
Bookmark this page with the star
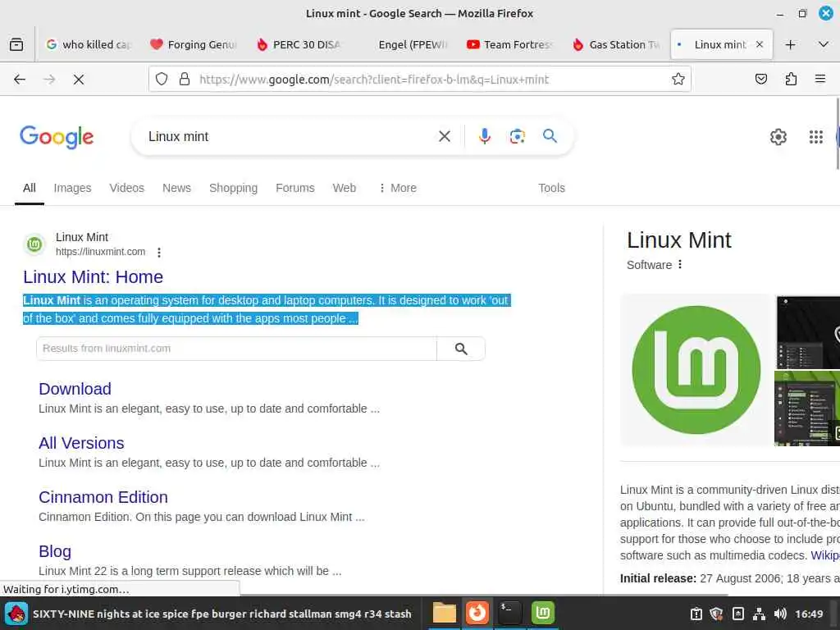click(678, 80)
